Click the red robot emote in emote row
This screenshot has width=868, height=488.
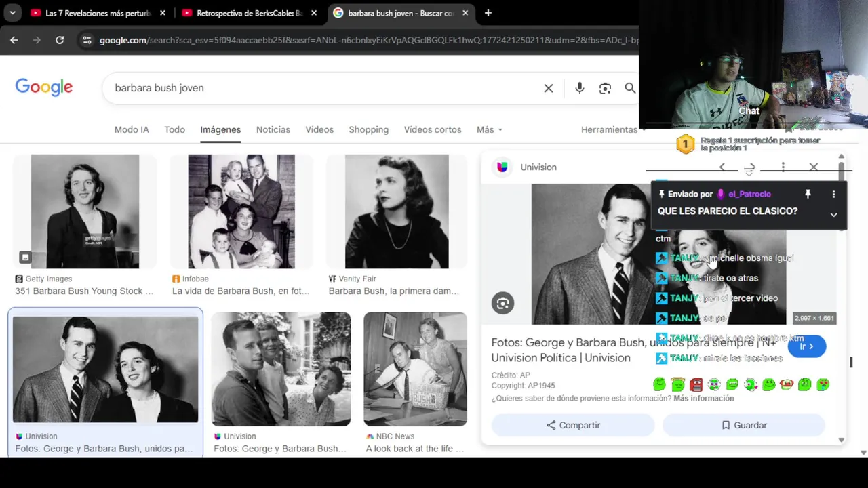(696, 384)
